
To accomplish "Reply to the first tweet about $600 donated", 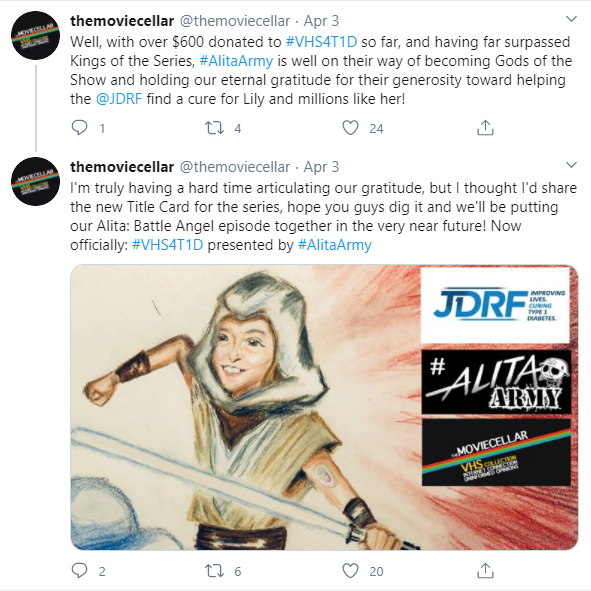I will point(80,128).
